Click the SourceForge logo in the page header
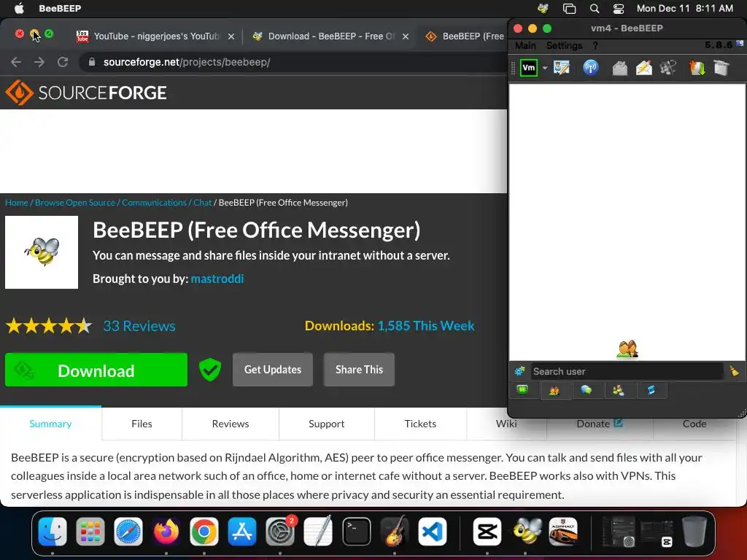The width and height of the screenshot is (747, 560). [x=86, y=93]
